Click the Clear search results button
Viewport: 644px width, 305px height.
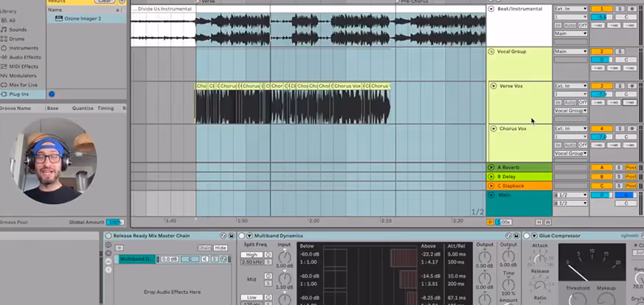point(104,1)
